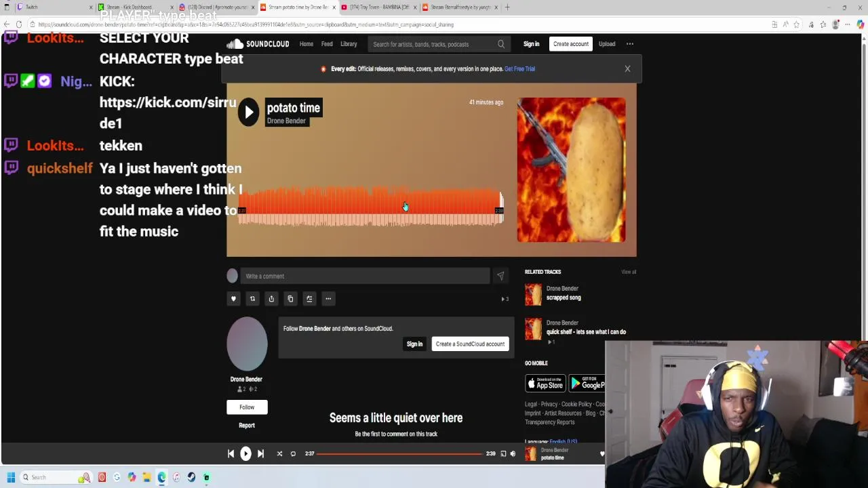
Task: Open Google Play download badge
Action: (x=587, y=384)
